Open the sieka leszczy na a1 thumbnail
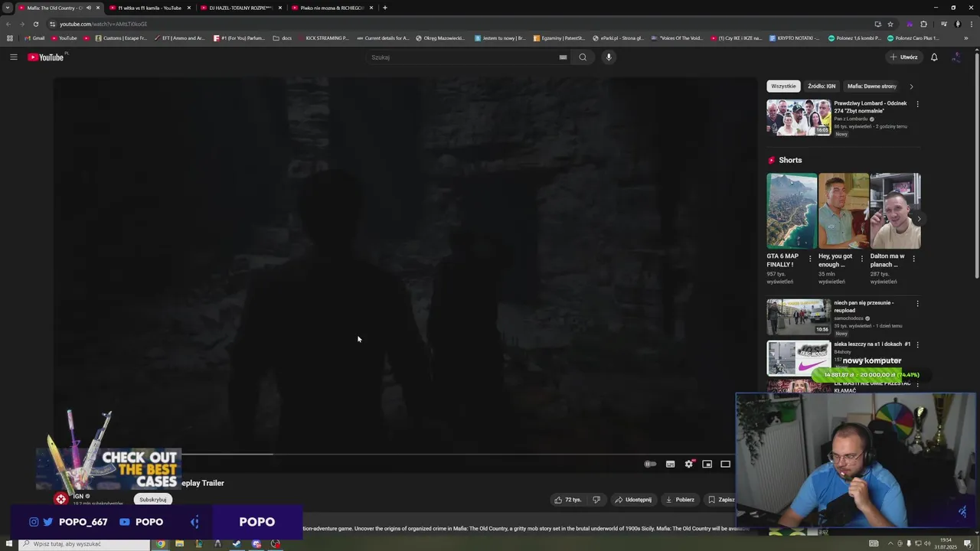The width and height of the screenshot is (980, 551). (799, 358)
